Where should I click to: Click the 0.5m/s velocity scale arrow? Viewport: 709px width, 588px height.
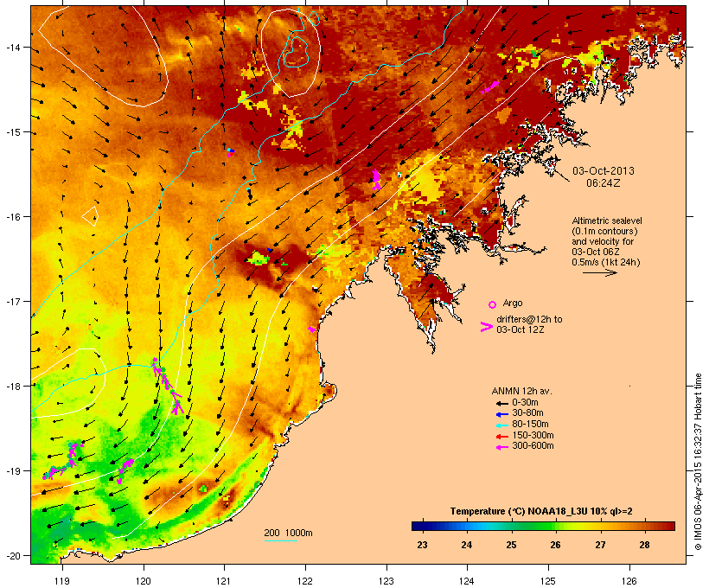599,272
